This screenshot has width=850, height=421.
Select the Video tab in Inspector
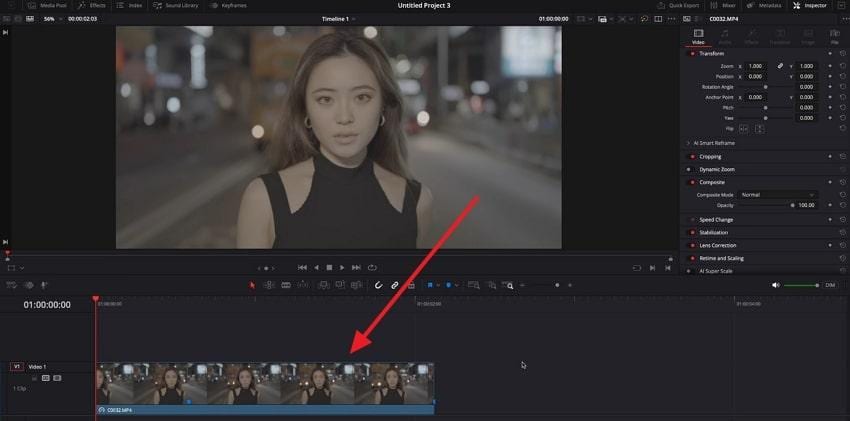point(698,37)
